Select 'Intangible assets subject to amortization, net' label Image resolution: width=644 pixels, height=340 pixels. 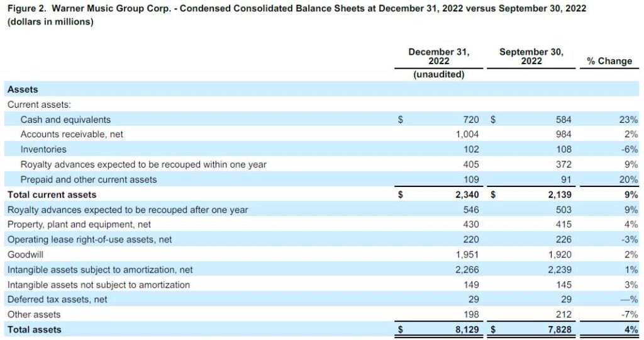point(100,269)
